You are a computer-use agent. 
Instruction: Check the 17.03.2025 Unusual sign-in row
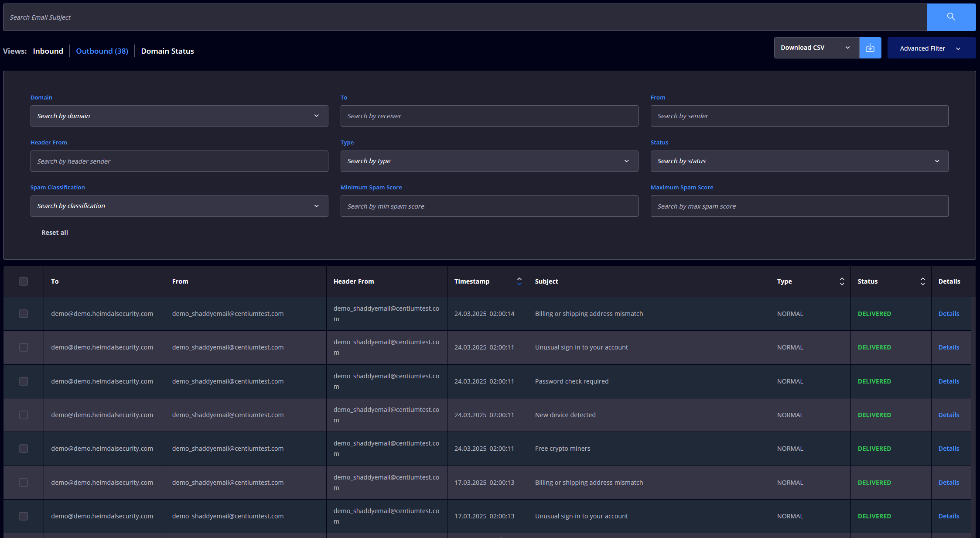coord(24,516)
